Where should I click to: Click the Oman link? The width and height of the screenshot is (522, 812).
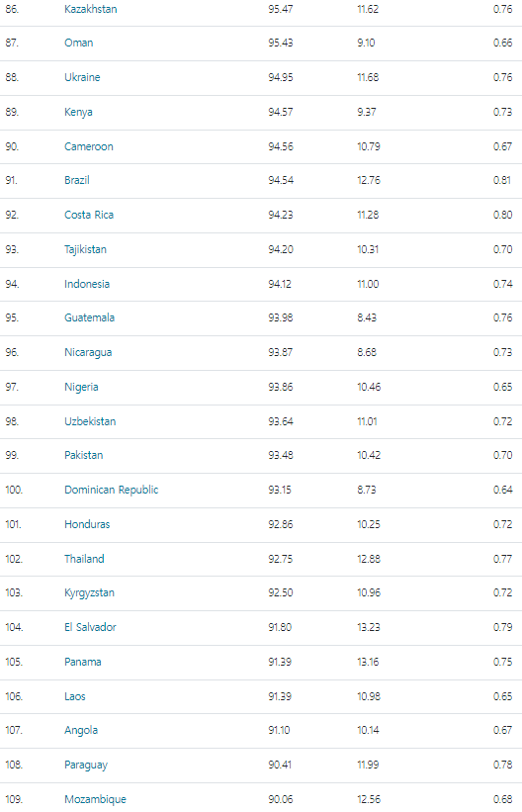79,43
